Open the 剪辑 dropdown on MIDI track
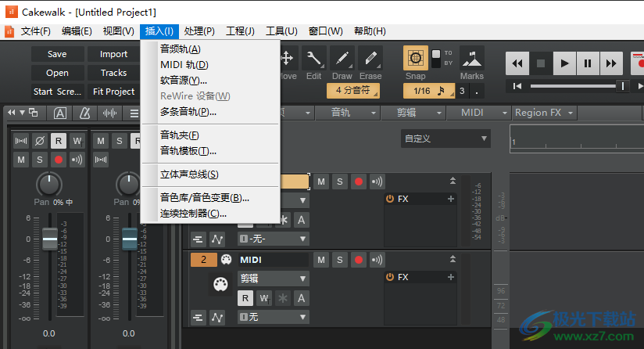 (273, 279)
